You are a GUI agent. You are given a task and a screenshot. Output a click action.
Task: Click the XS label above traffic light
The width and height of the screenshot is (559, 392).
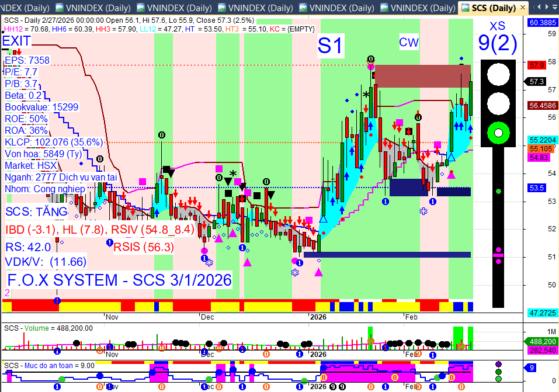[x=497, y=26]
